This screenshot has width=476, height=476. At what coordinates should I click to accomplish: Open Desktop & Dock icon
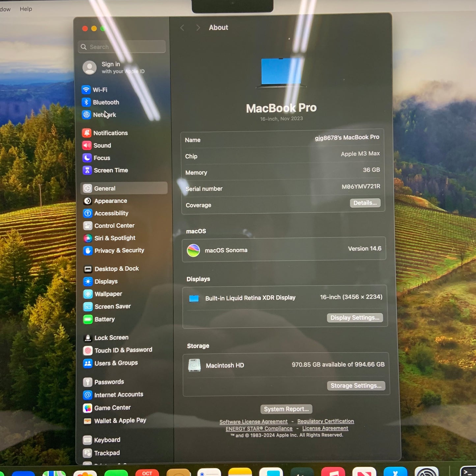click(x=88, y=269)
